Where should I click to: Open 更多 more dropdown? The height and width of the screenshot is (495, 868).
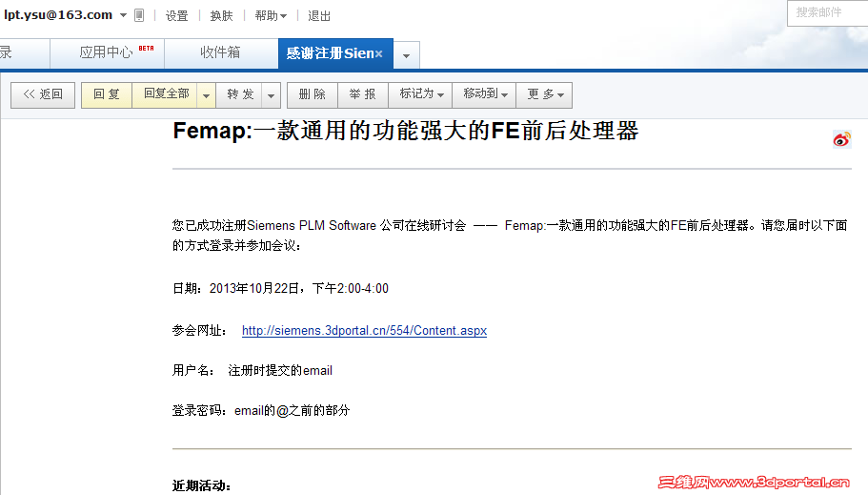point(544,94)
